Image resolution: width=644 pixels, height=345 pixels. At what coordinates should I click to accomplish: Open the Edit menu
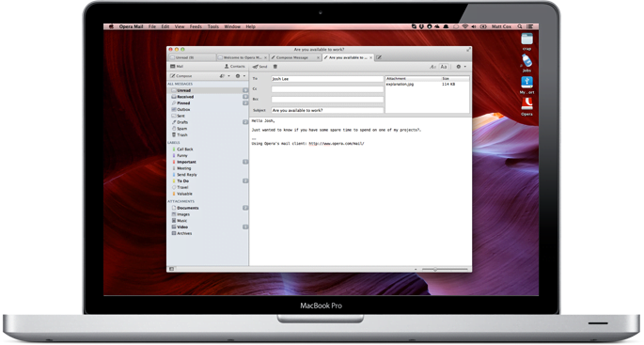point(165,26)
